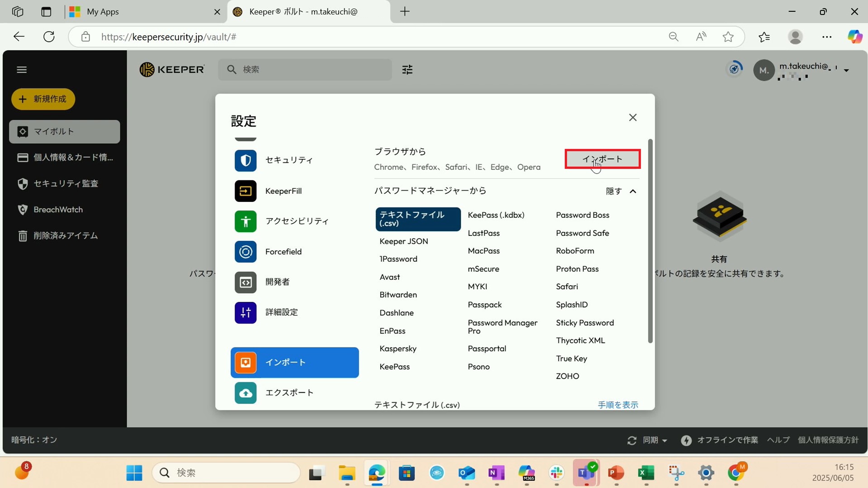
Task: Open the KeeperFill settings icon
Action: pyautogui.click(x=245, y=191)
